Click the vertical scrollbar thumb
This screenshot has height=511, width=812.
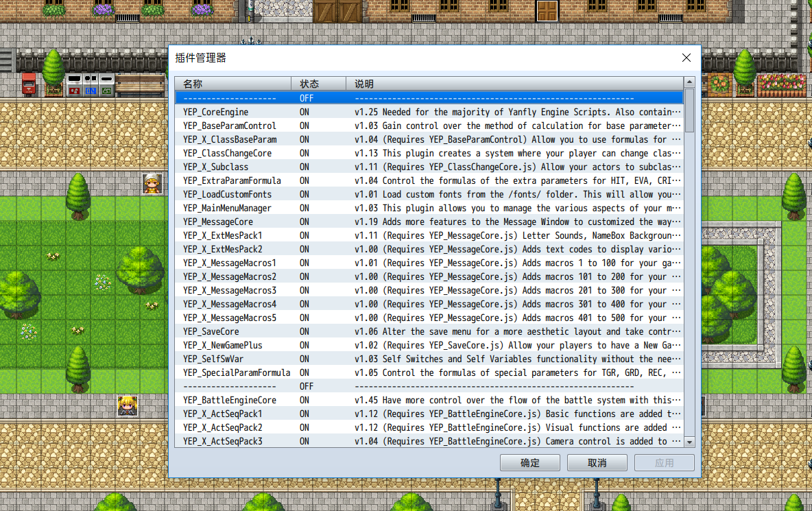click(689, 110)
